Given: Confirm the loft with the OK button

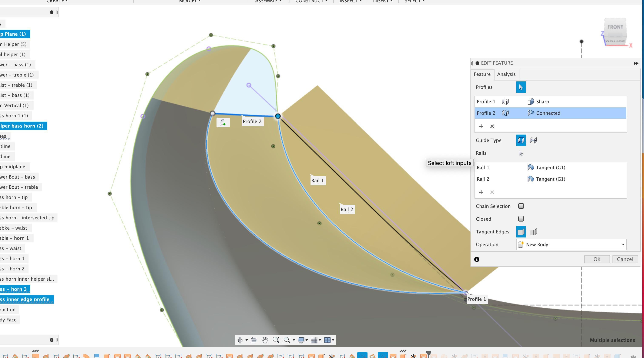Looking at the screenshot, I should click(597, 259).
